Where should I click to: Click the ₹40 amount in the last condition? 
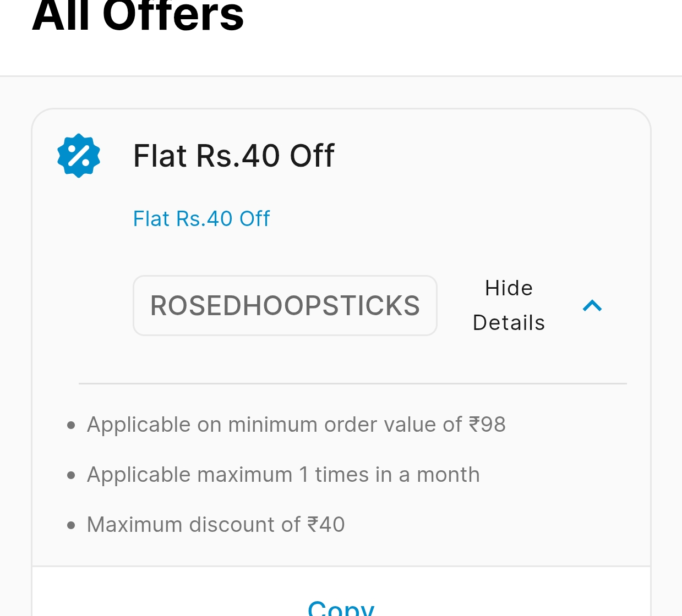(326, 525)
